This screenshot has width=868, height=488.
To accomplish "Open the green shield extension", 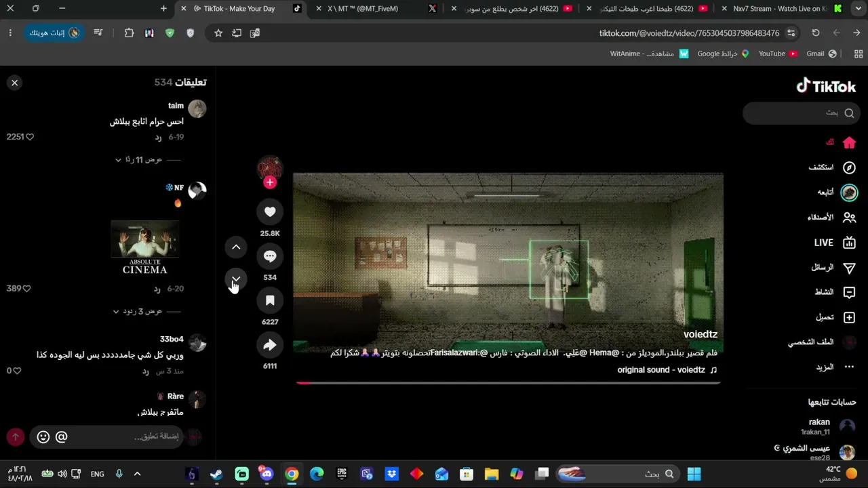I will point(170,33).
